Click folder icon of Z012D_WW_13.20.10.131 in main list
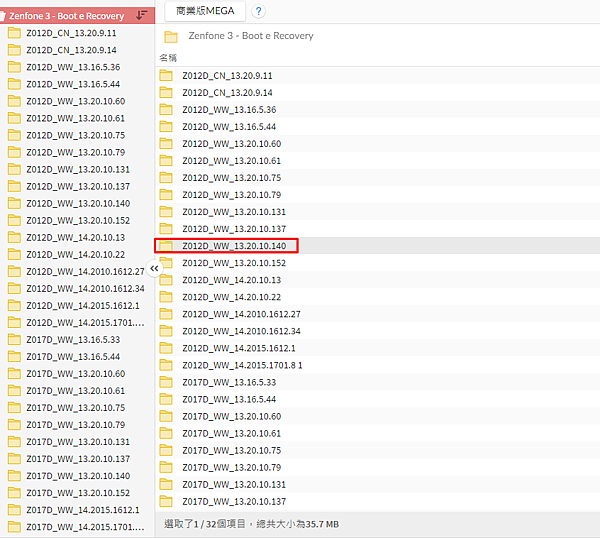Viewport: 600px width, 538px height. (x=166, y=212)
